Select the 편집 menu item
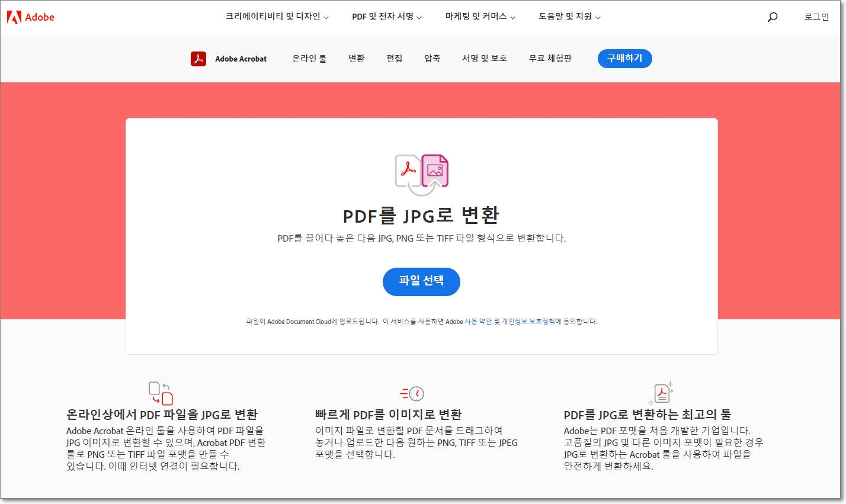The width and height of the screenshot is (846, 504). [x=395, y=58]
